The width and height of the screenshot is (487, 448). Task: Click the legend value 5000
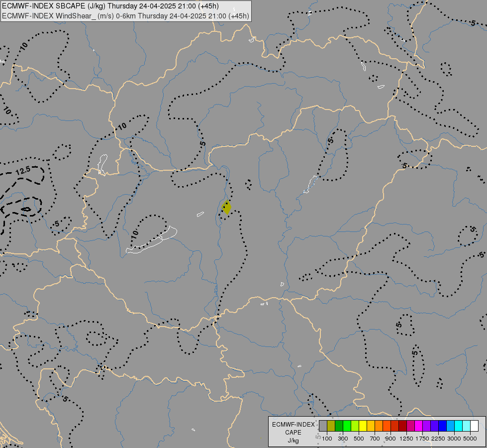pyautogui.click(x=470, y=439)
